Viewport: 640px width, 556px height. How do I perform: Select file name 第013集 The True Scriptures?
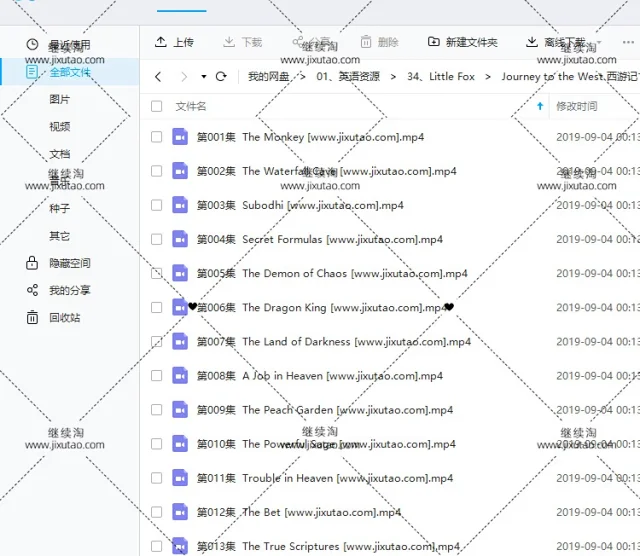click(329, 546)
